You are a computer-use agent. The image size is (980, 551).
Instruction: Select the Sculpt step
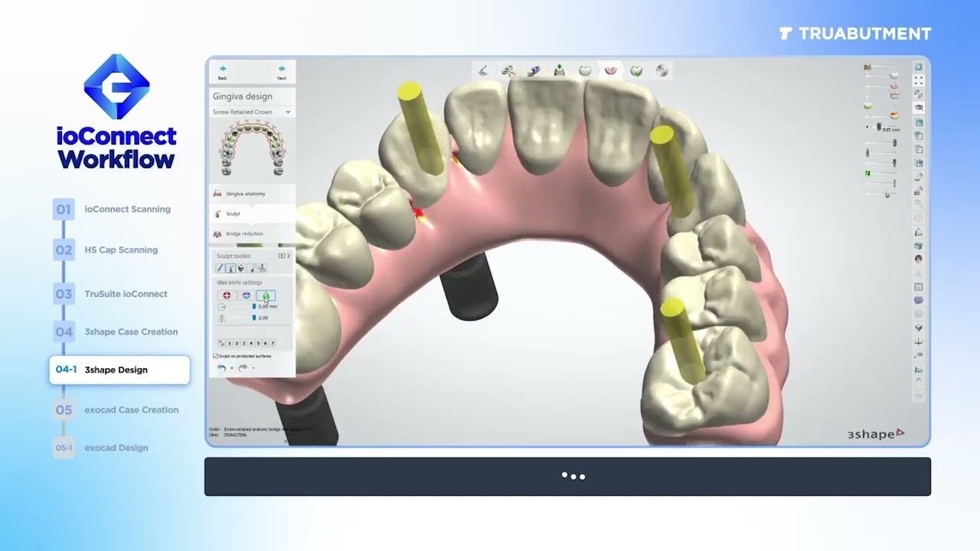pyautogui.click(x=251, y=214)
